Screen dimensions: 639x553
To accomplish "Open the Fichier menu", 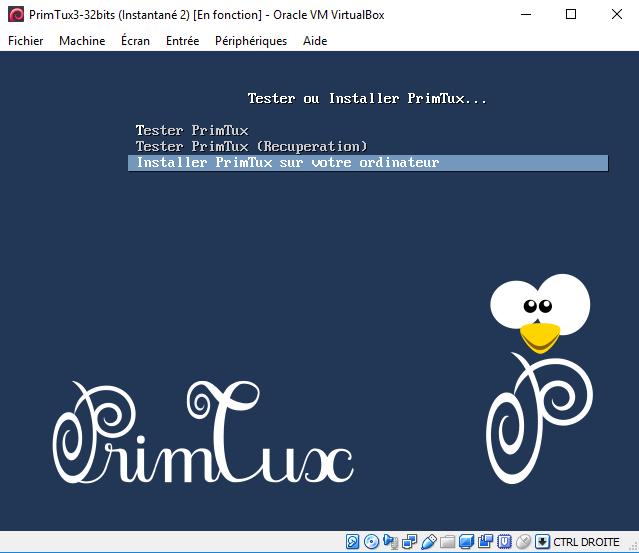I will (25, 41).
